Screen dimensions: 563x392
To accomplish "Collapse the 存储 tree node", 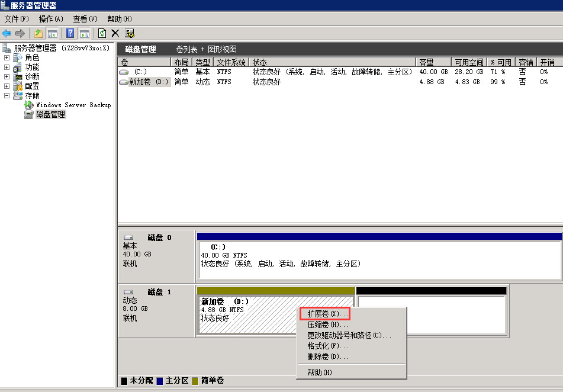I will tap(7, 96).
